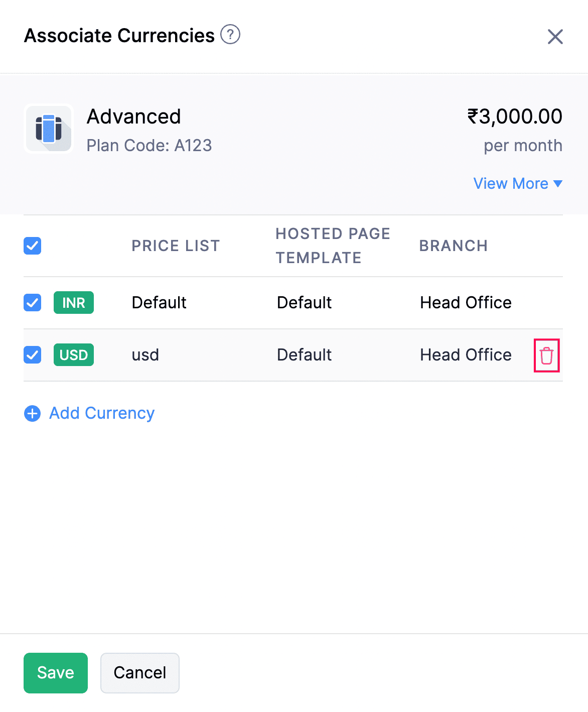Click the help question mark icon
Screen dimensions: 588x712
pyautogui.click(x=230, y=35)
